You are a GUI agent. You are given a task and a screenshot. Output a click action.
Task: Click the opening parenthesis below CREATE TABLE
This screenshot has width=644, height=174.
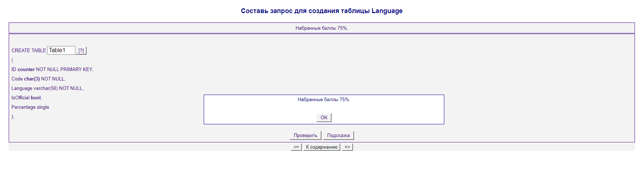click(x=12, y=60)
